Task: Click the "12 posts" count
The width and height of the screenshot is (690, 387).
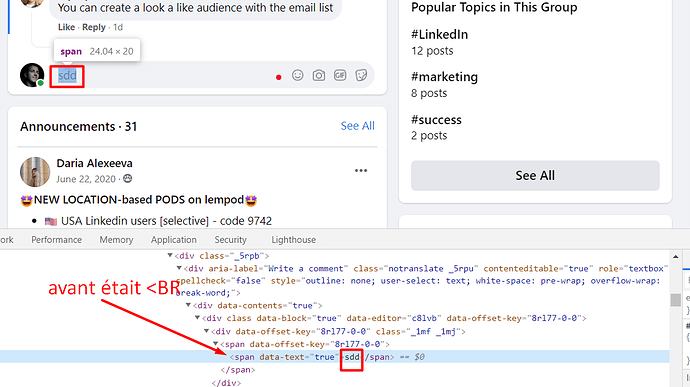Action: [x=432, y=51]
